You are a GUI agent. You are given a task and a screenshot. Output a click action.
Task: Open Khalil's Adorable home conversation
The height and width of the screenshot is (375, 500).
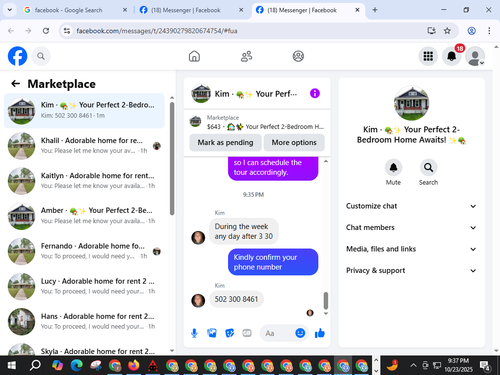pos(84,146)
